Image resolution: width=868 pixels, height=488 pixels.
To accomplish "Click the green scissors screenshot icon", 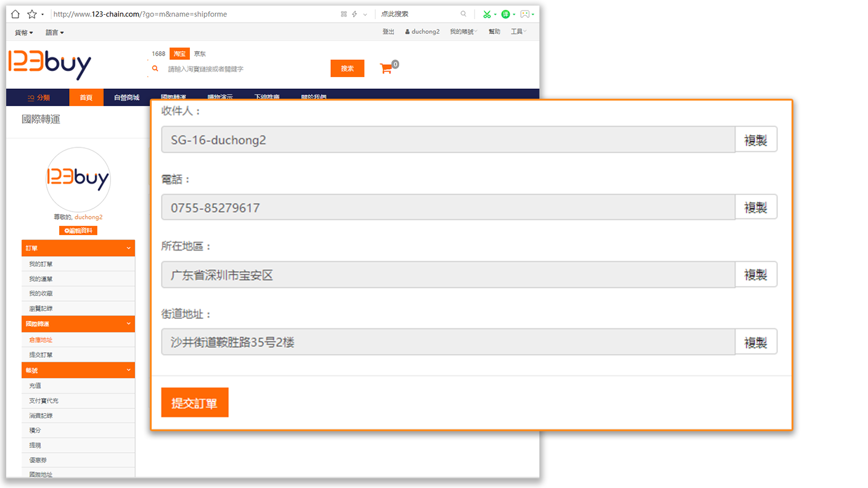I will [x=487, y=14].
